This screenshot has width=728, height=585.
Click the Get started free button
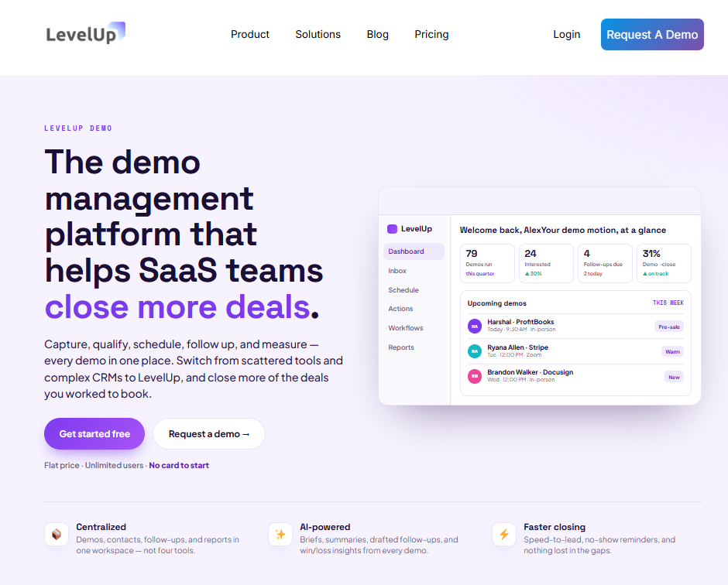click(94, 434)
